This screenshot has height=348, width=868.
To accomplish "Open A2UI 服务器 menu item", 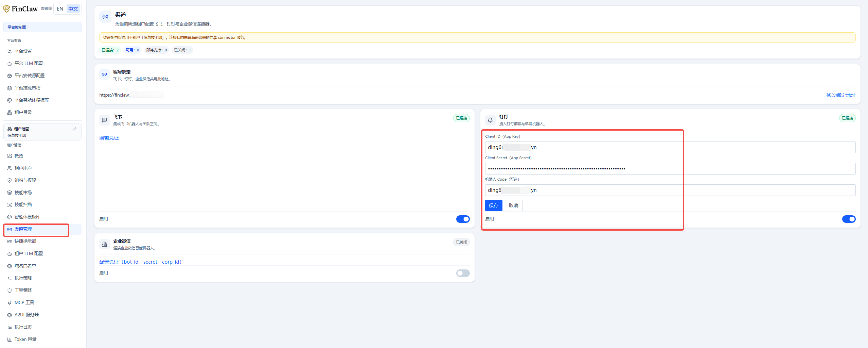I will pyautogui.click(x=42, y=315).
